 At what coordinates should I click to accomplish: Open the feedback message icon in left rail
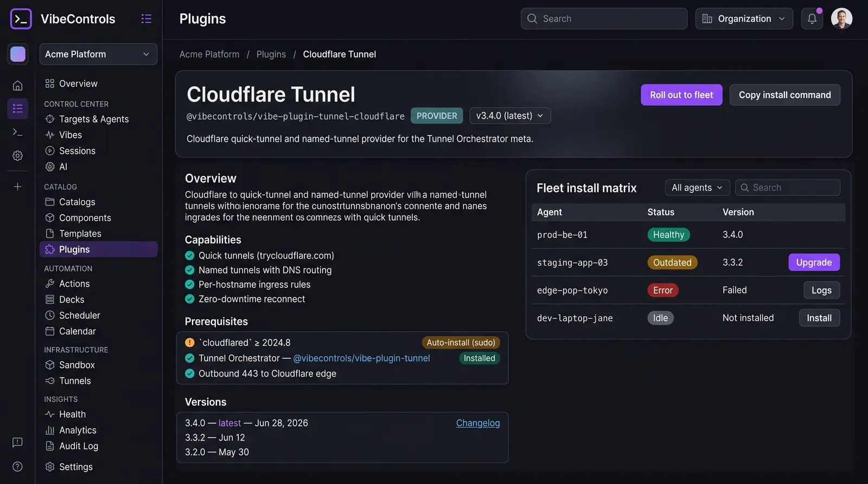(17, 442)
